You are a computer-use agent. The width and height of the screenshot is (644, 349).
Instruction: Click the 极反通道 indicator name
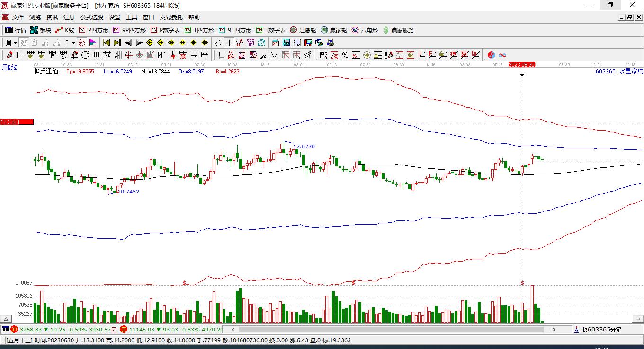click(x=46, y=72)
